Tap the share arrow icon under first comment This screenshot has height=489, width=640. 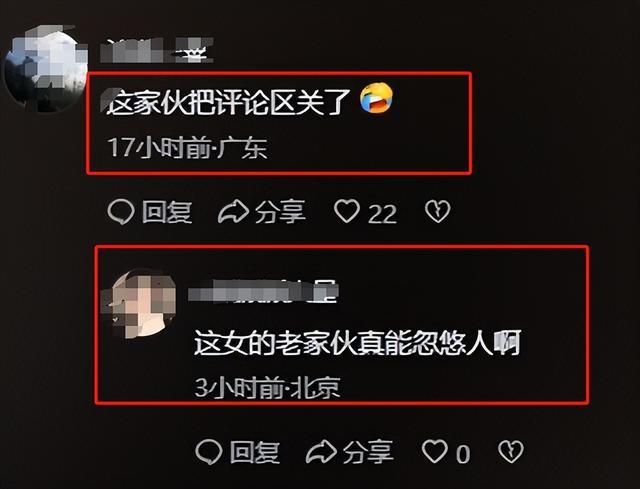pyautogui.click(x=233, y=211)
